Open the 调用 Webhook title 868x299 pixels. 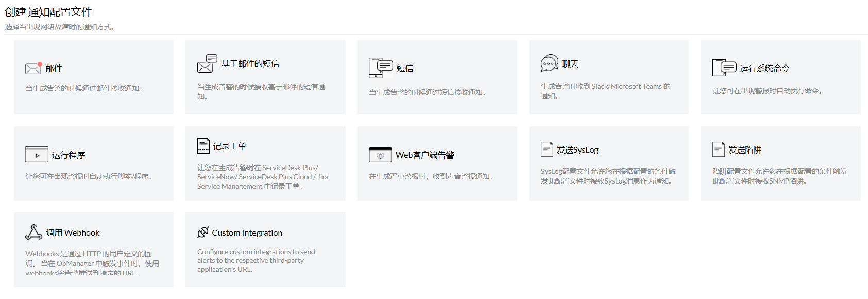73,232
